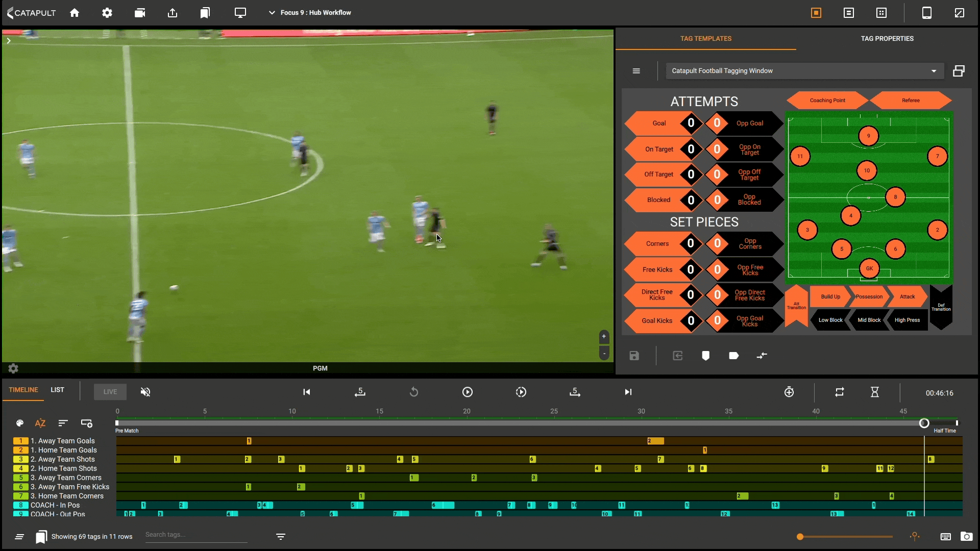Tag a High Press event

907,320
